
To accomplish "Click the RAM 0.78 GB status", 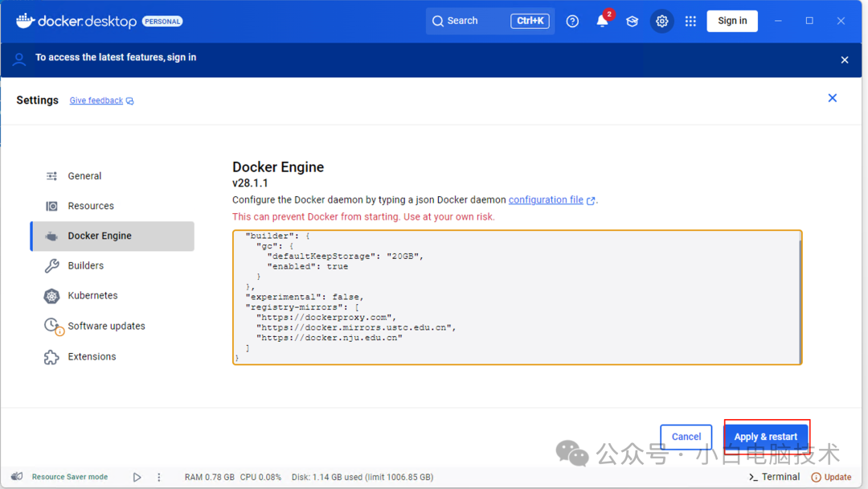I will (x=209, y=477).
